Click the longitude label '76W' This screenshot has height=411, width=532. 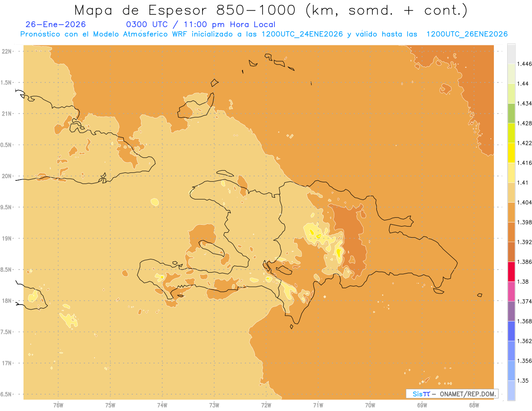(58, 405)
